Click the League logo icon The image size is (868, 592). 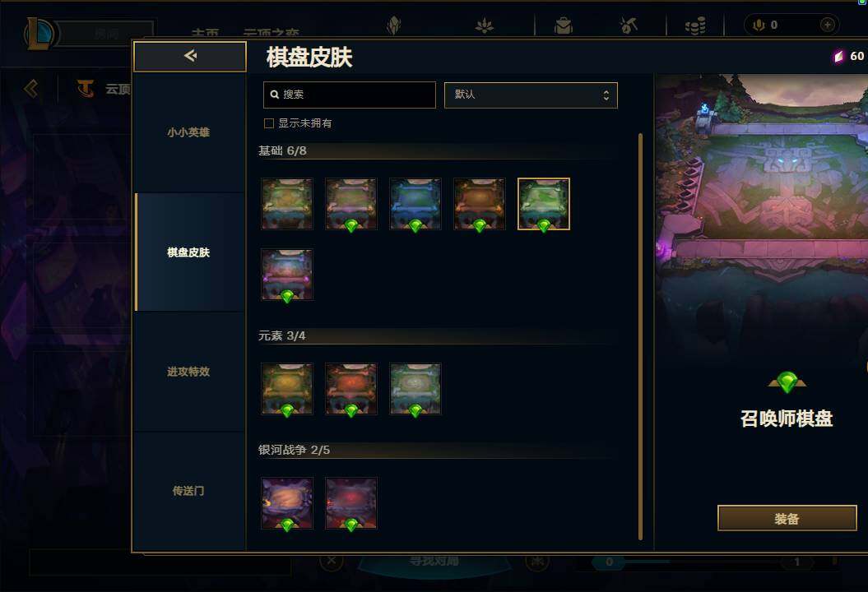[x=39, y=33]
